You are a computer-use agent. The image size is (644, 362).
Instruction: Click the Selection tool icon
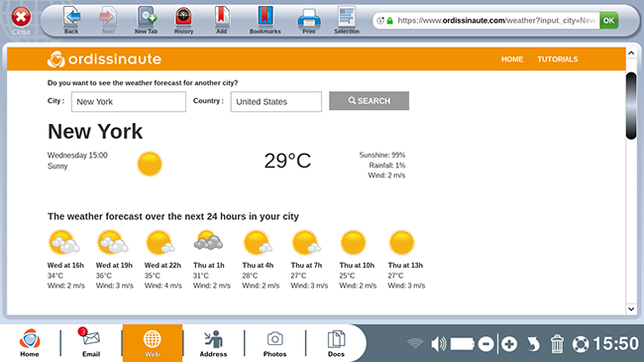347,17
